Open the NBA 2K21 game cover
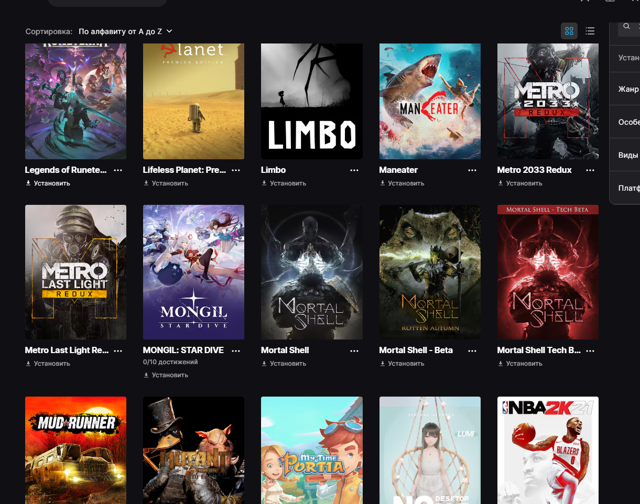640x504 pixels. click(548, 450)
